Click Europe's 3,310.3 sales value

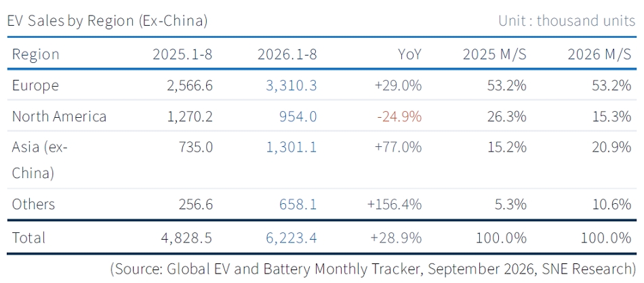[x=291, y=85]
